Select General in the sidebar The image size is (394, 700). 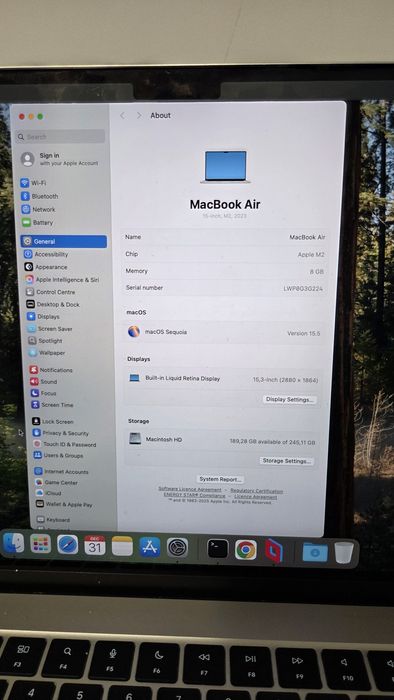click(63, 242)
